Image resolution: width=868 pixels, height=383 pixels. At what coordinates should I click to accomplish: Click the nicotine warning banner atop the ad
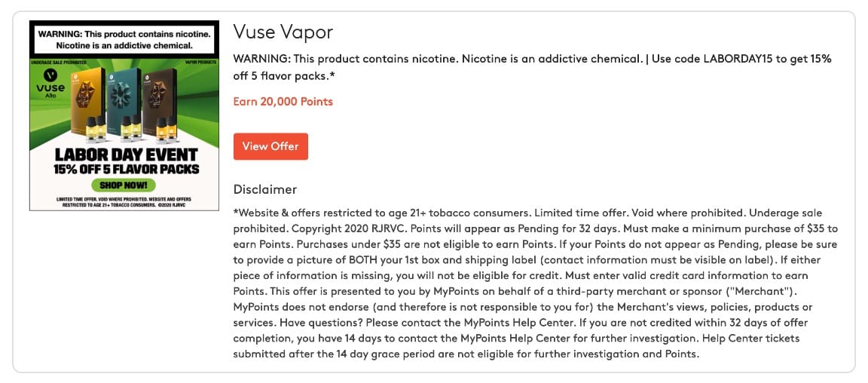(124, 40)
